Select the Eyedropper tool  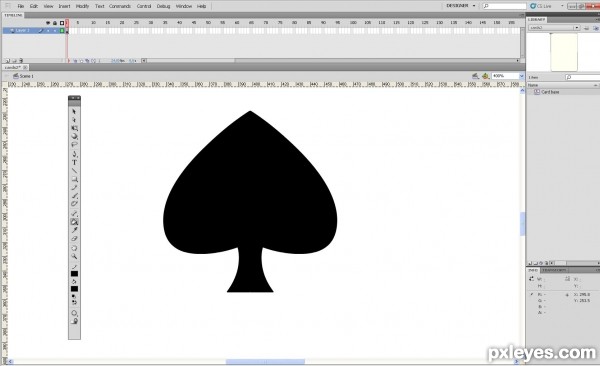pyautogui.click(x=74, y=230)
